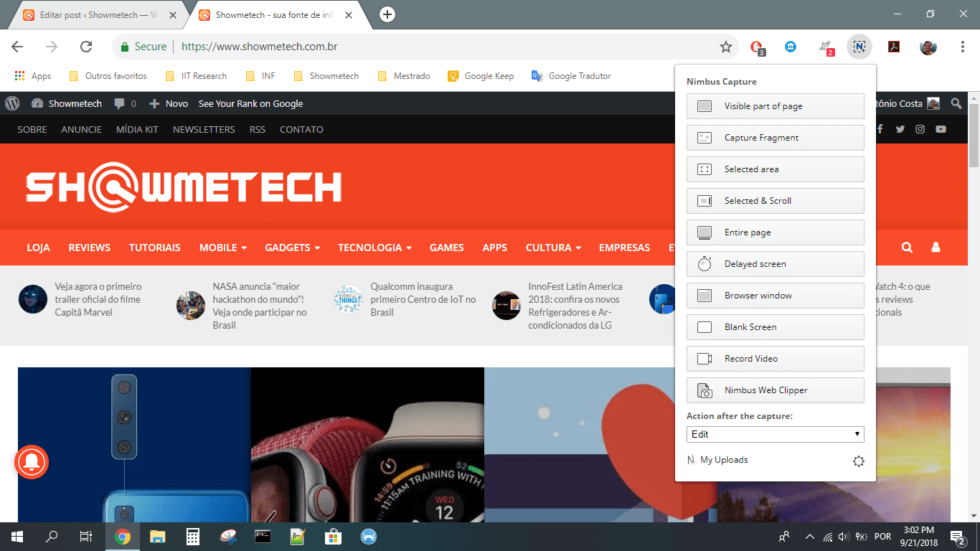Open LOJA in the navigation menu
The image size is (980, 551).
[x=38, y=248]
